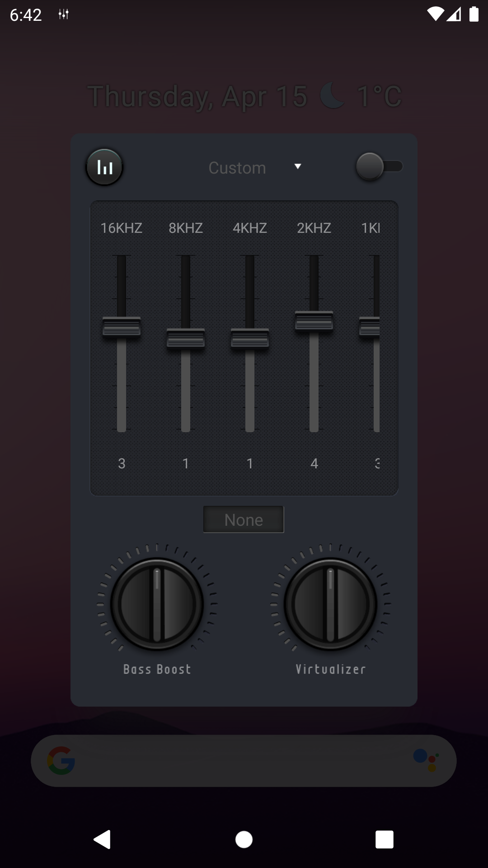The height and width of the screenshot is (868, 488).
Task: Open recent apps with square button
Action: [x=384, y=840]
